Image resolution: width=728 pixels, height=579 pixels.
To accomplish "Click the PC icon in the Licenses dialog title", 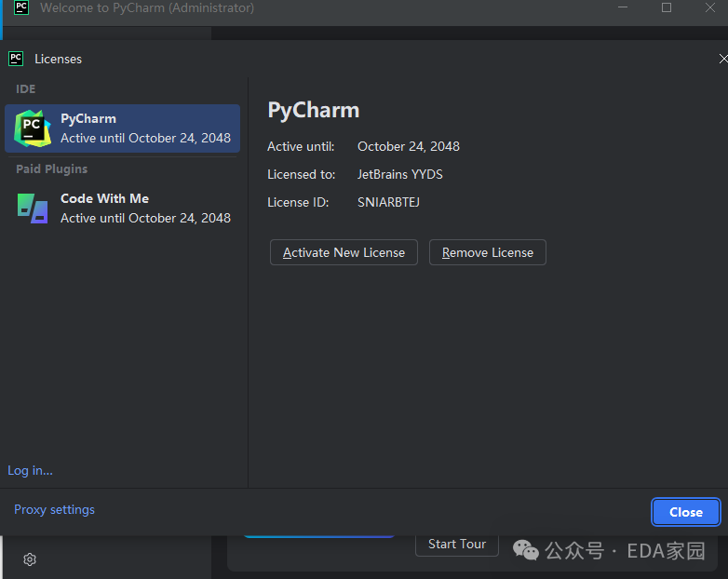I will coord(16,59).
